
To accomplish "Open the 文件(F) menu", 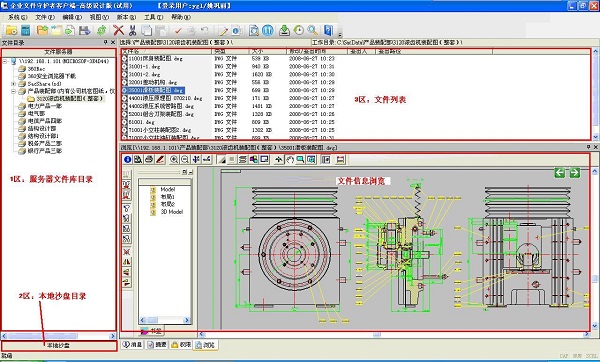I will point(45,17).
